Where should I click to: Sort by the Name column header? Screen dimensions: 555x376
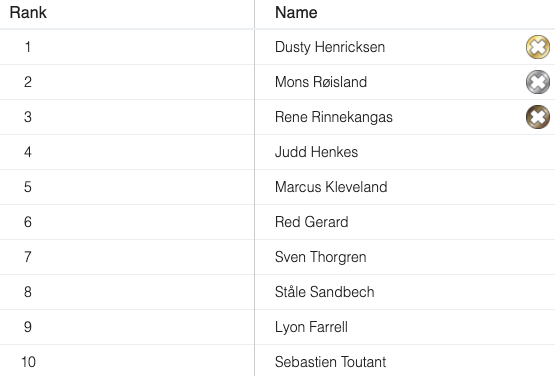(x=296, y=12)
